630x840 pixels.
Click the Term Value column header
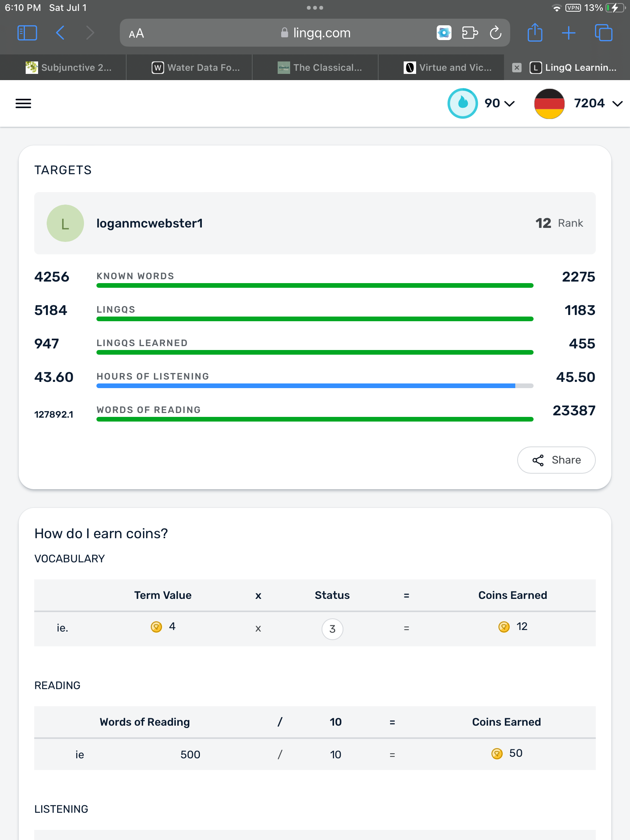(x=163, y=595)
